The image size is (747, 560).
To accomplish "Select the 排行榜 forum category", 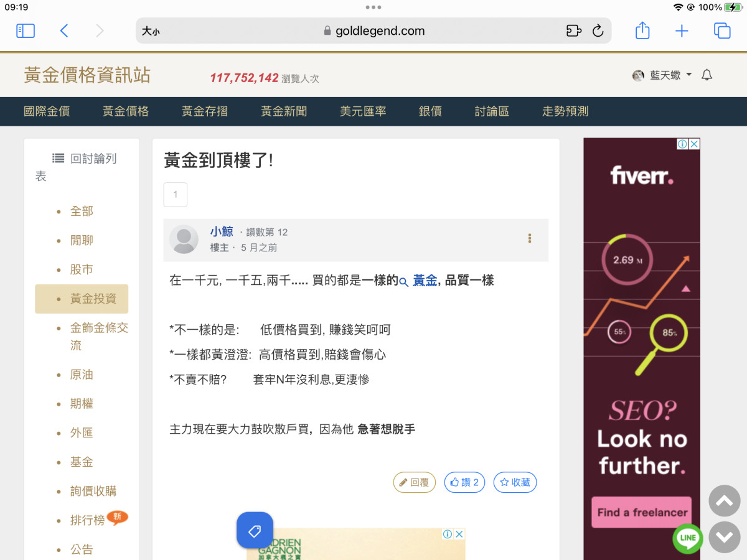I will (87, 520).
